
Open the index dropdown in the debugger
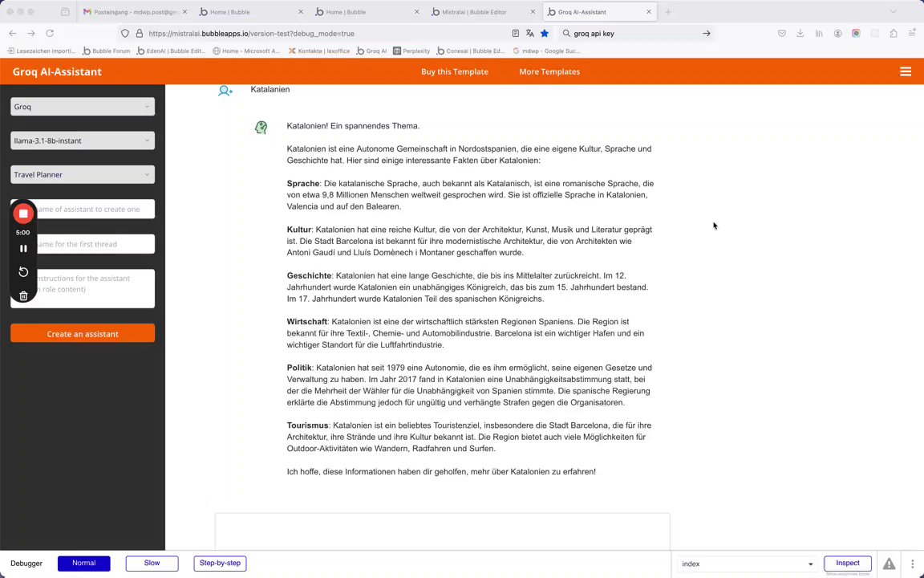pos(747,564)
